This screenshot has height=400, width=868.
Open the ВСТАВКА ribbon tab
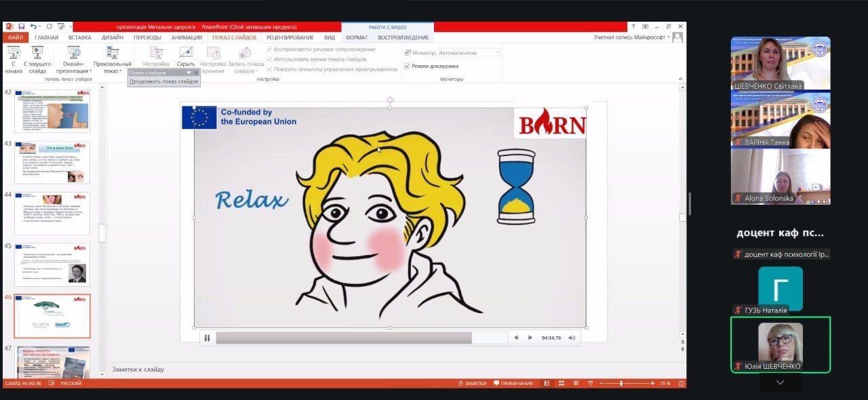[x=80, y=37]
